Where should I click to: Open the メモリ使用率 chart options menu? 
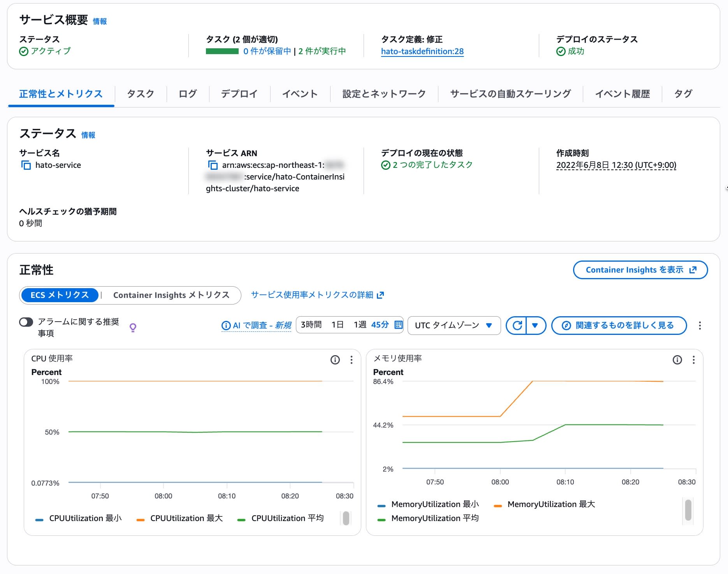694,360
